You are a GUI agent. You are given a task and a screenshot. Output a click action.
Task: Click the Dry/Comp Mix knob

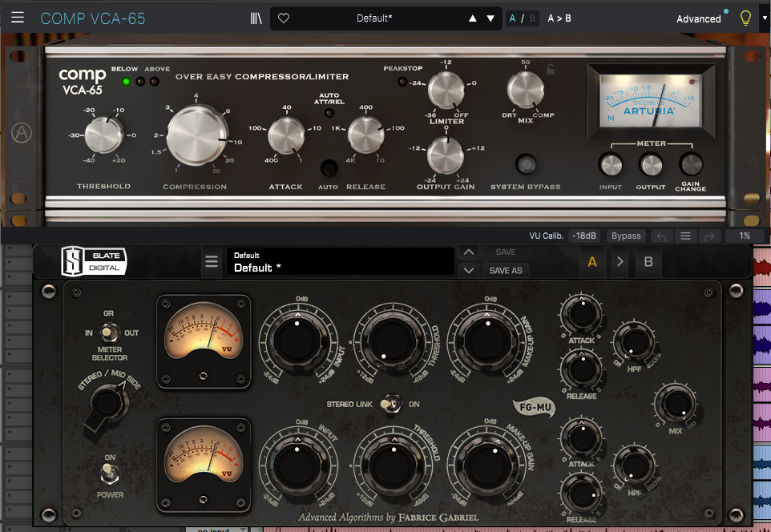[525, 90]
